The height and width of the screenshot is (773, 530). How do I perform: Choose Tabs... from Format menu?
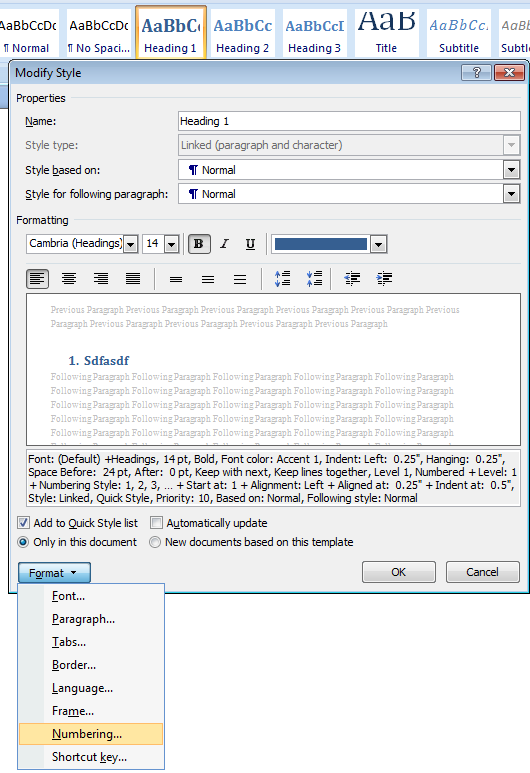91,642
